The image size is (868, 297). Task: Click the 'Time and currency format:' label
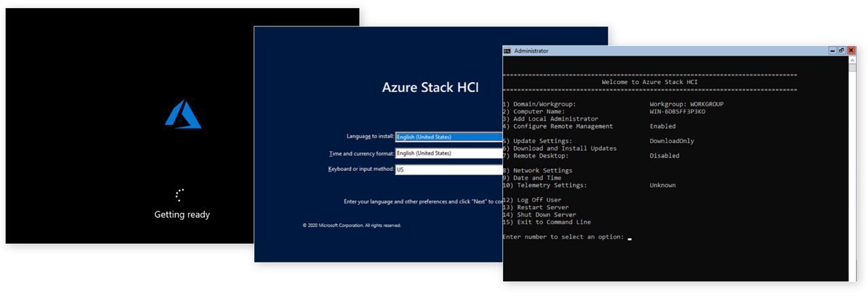361,153
